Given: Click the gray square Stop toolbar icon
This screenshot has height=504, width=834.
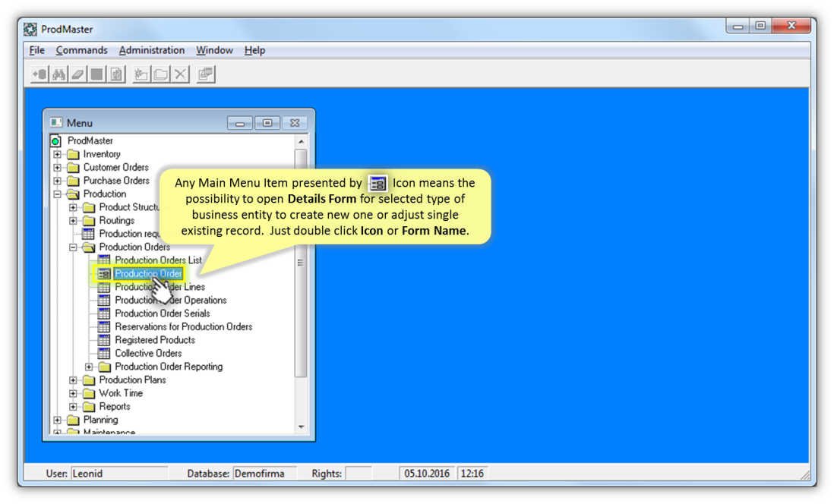Looking at the screenshot, I should [x=96, y=74].
